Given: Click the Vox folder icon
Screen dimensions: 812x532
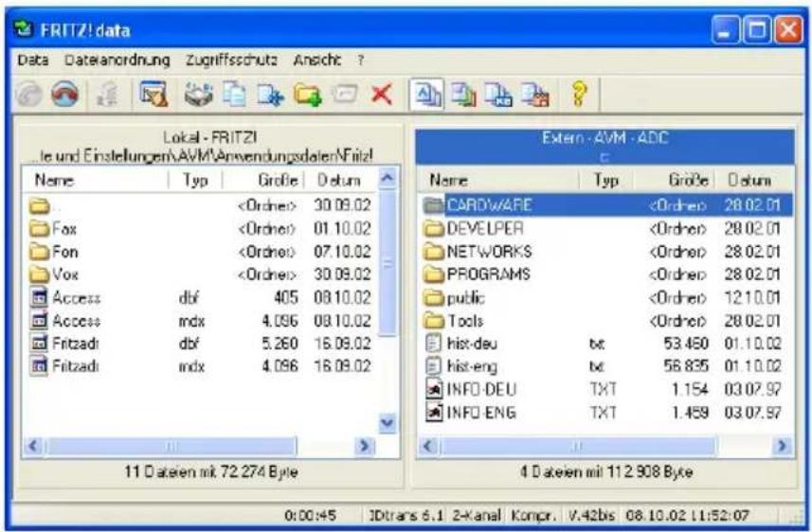Looking at the screenshot, I should (40, 274).
